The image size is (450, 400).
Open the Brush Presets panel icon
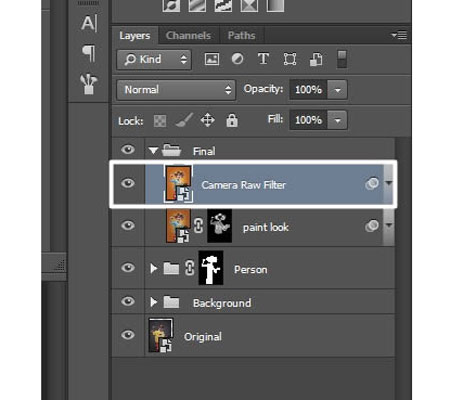coord(89,84)
